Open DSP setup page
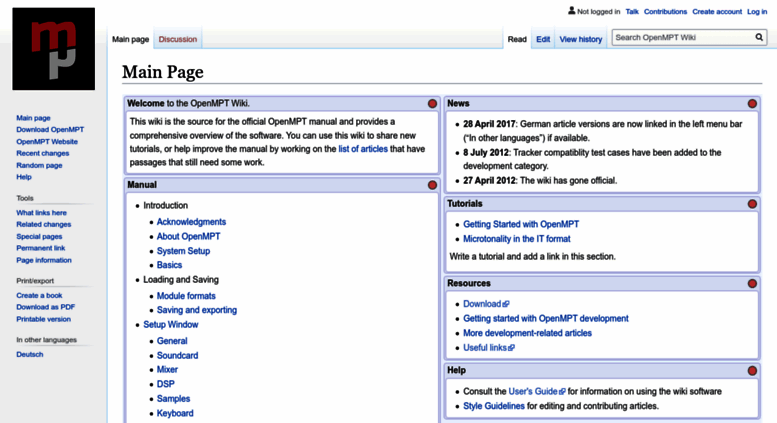Screen dimensions: 777x423 coord(166,384)
